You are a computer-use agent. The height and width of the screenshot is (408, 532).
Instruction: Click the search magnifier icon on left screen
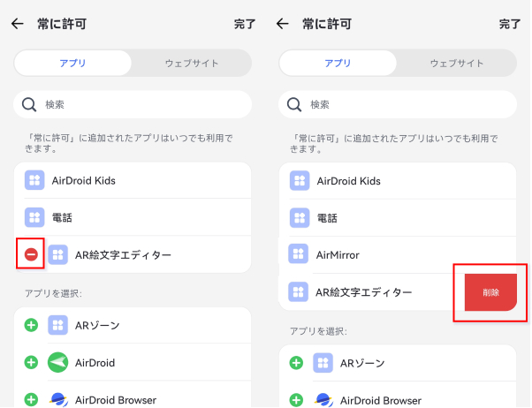pyautogui.click(x=29, y=105)
